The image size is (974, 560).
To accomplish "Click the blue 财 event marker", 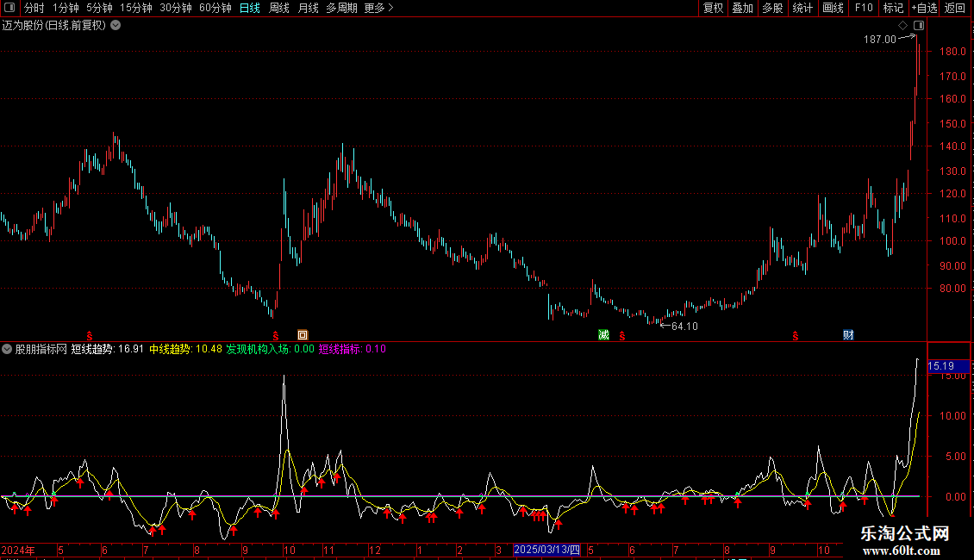I will click(x=848, y=335).
